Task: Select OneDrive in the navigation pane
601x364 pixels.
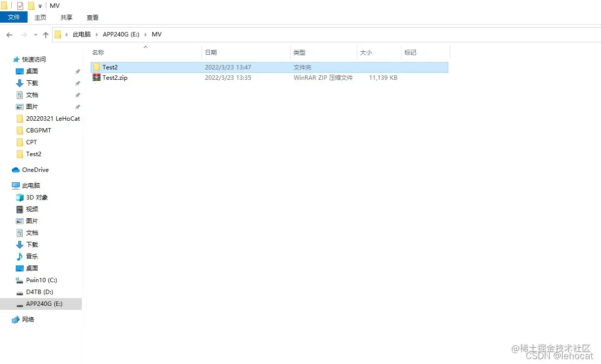Action: tap(35, 169)
